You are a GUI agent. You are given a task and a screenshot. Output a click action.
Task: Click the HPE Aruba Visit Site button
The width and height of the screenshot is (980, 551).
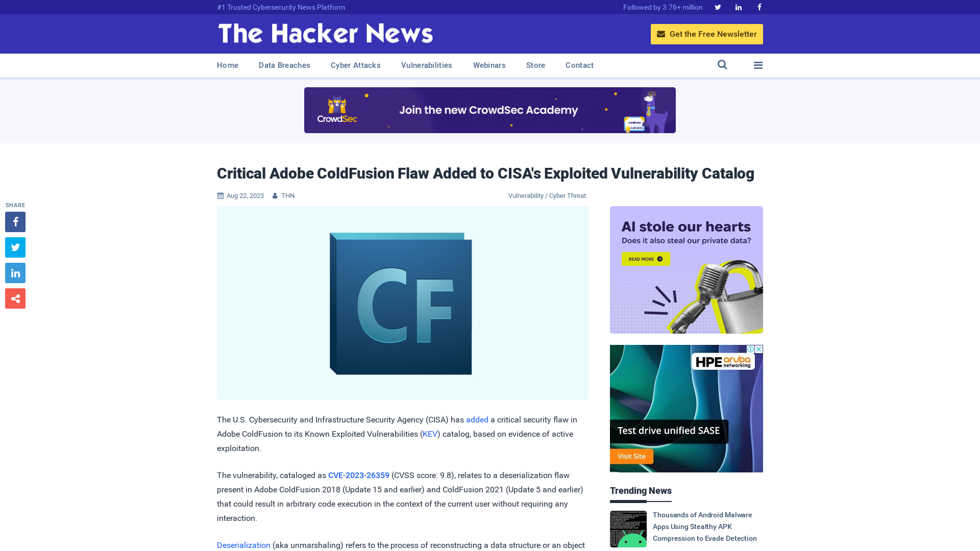[x=631, y=456]
